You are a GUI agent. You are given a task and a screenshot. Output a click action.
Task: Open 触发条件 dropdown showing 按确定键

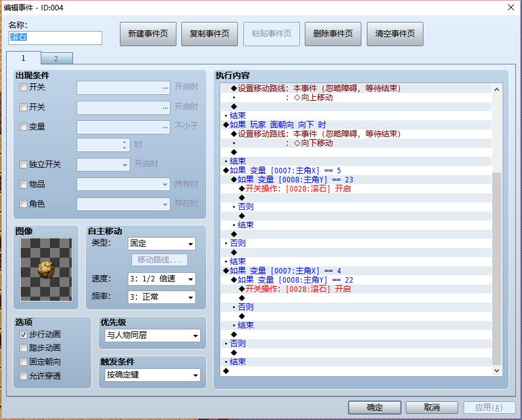153,375
